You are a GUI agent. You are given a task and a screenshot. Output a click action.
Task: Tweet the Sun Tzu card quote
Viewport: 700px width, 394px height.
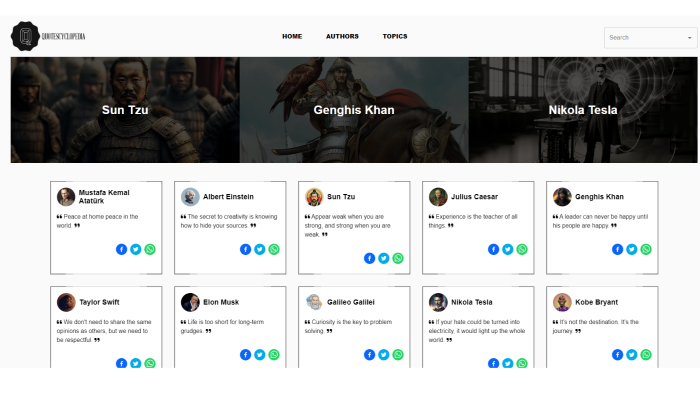[x=384, y=258]
